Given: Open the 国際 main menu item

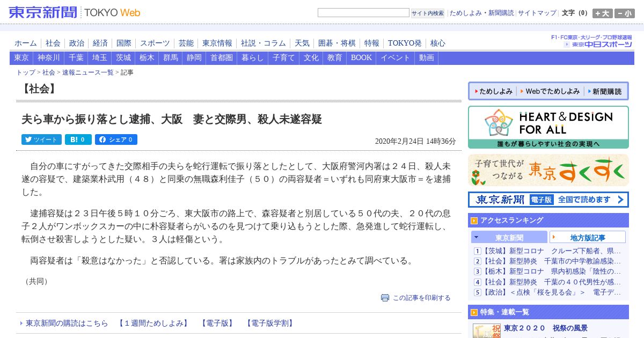Looking at the screenshot, I should 124,43.
